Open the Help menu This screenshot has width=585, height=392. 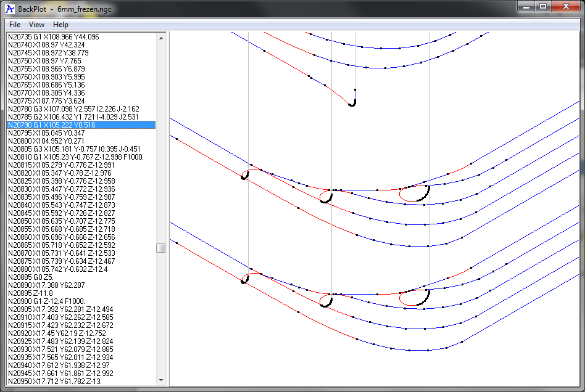(x=60, y=25)
